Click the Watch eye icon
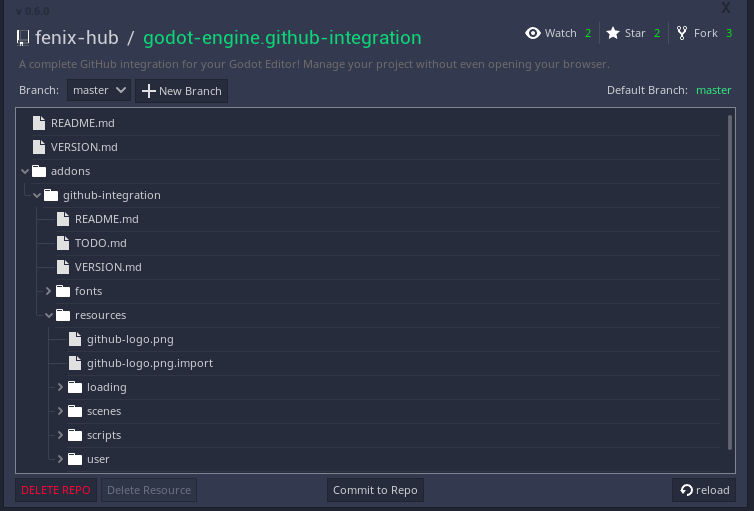Viewport: 754px width, 511px height. (533, 33)
